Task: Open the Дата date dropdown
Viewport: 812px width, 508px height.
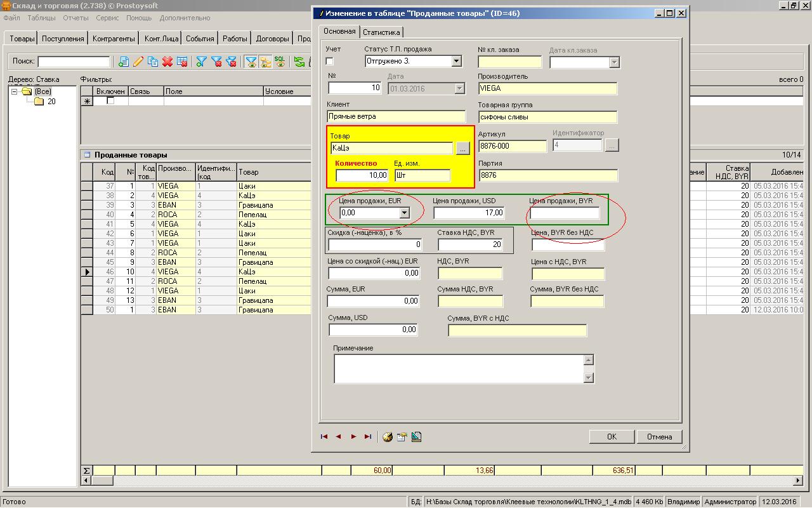Action: click(460, 89)
